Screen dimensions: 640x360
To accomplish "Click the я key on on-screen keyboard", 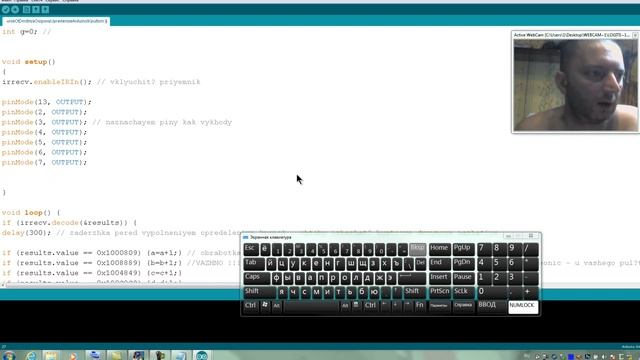I will pos(282,292).
